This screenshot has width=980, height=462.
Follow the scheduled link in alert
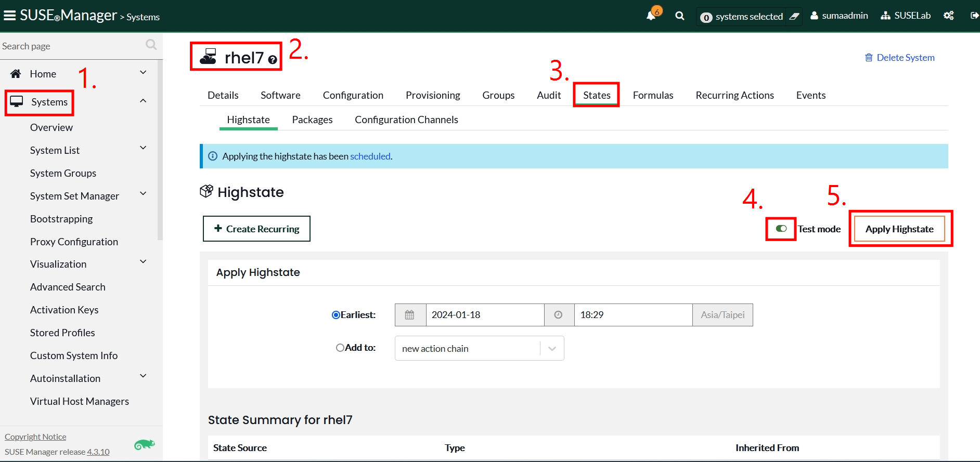pos(370,156)
